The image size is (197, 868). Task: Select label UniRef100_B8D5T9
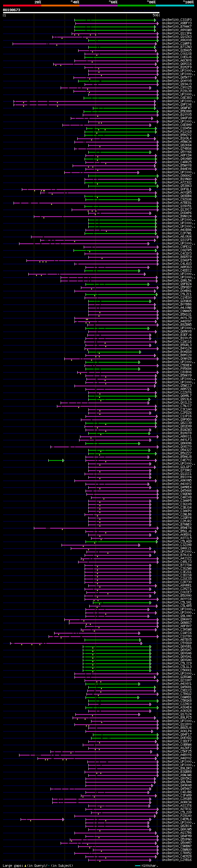coord(177,257)
